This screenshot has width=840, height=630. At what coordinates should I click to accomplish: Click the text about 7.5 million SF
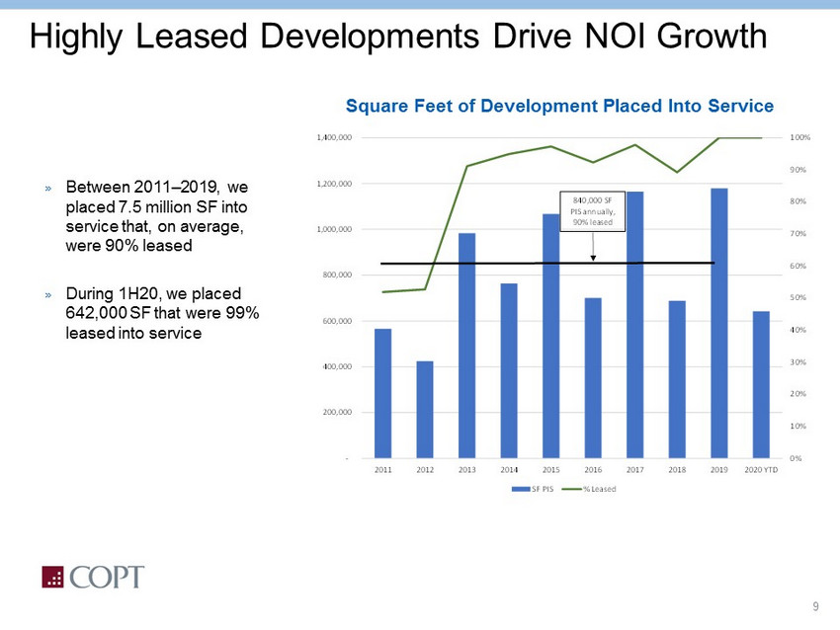coord(155,216)
